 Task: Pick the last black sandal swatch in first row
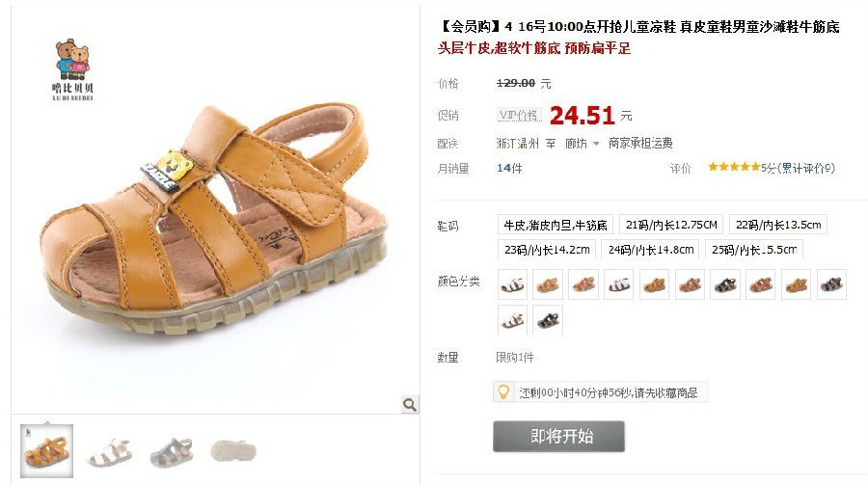tap(831, 284)
